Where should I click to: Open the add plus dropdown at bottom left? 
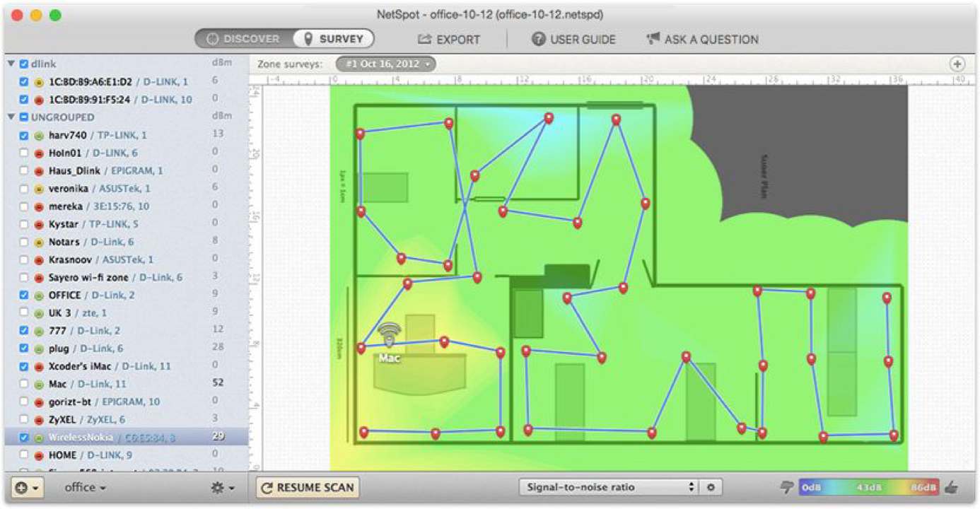[28, 488]
